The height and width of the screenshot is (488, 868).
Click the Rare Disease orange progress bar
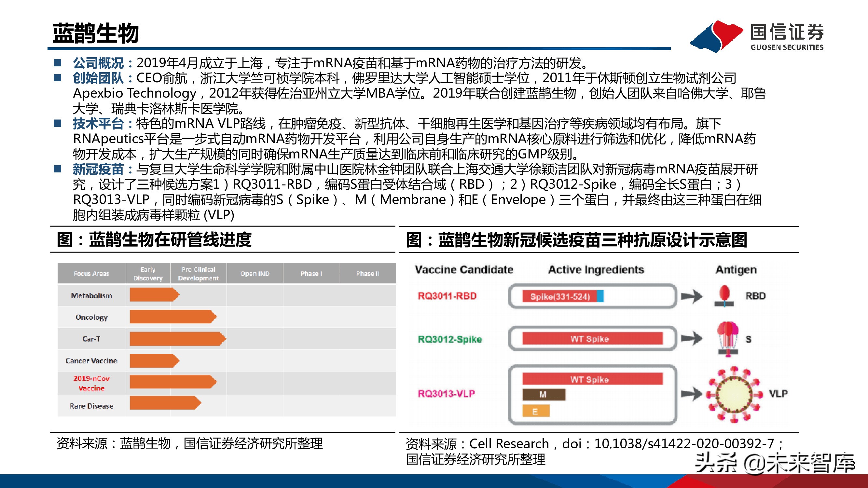[165, 403]
